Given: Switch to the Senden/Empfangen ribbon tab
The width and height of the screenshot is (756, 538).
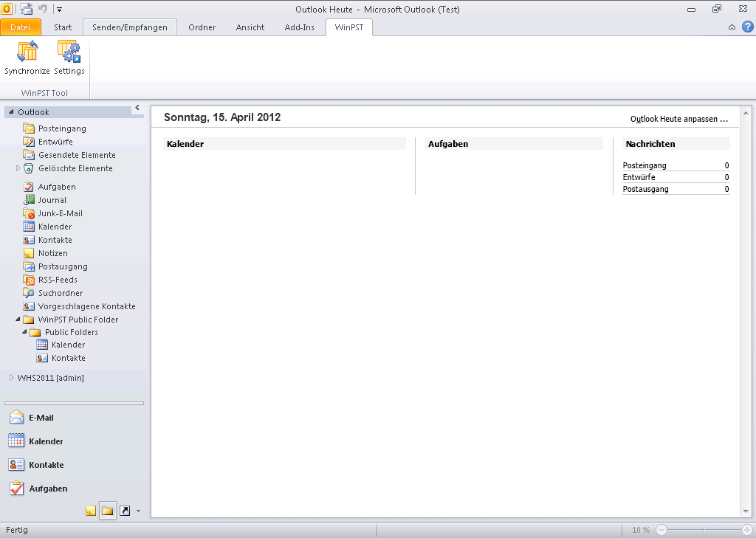Looking at the screenshot, I should click(x=130, y=27).
